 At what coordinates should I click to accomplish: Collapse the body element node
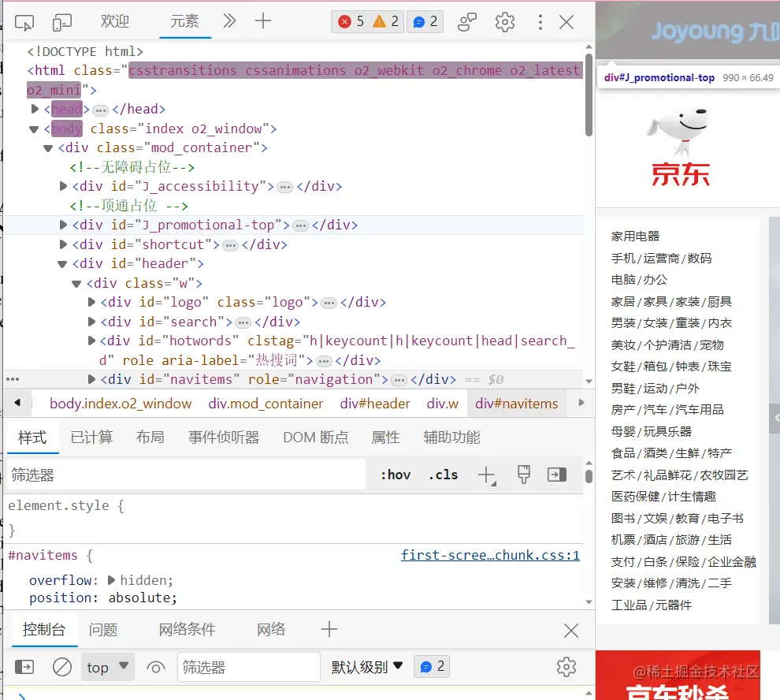pyautogui.click(x=34, y=129)
